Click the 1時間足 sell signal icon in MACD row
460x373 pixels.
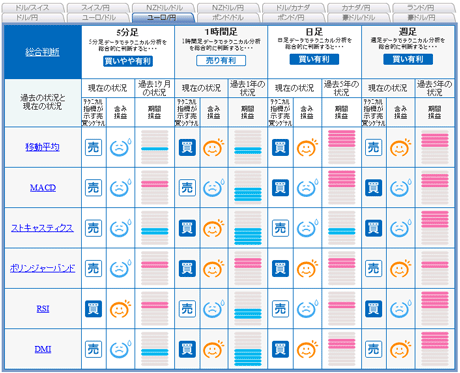(x=187, y=188)
